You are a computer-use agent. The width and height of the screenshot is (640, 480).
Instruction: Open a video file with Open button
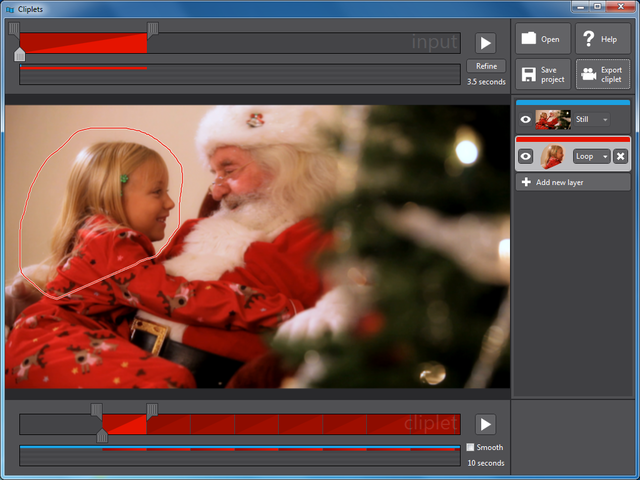tap(543, 39)
